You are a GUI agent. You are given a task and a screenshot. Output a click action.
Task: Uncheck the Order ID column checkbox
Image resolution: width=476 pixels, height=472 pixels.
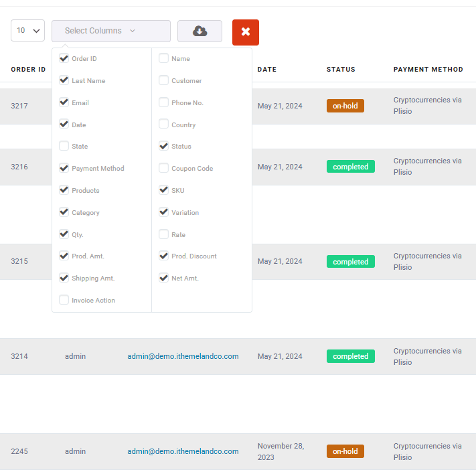[64, 58]
